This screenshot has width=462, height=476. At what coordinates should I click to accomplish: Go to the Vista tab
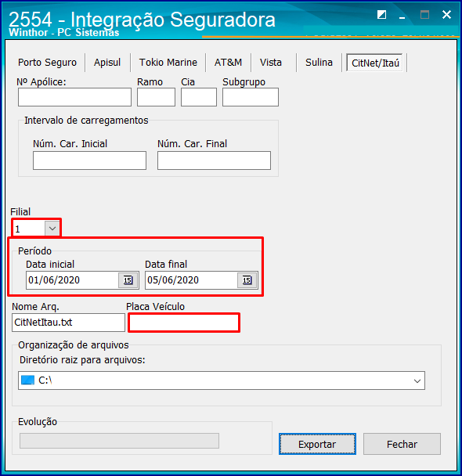271,63
